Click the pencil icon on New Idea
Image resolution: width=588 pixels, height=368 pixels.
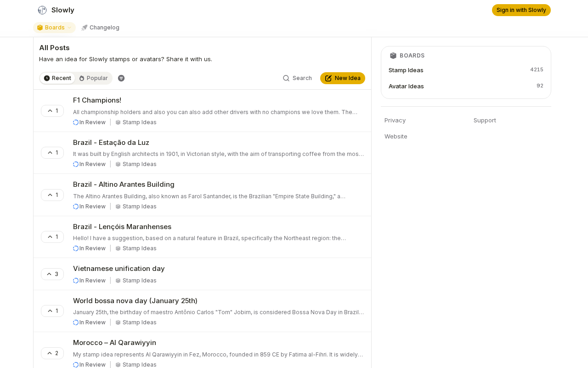[x=328, y=78]
